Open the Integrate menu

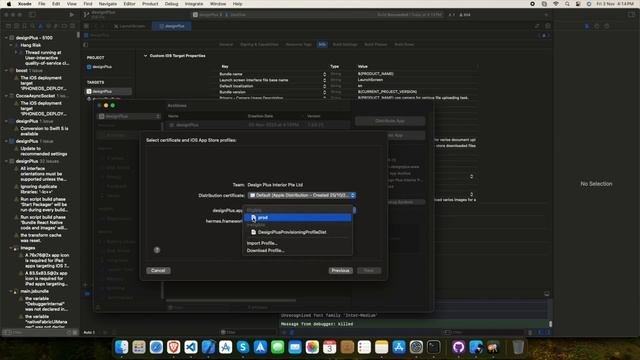click(194, 4)
